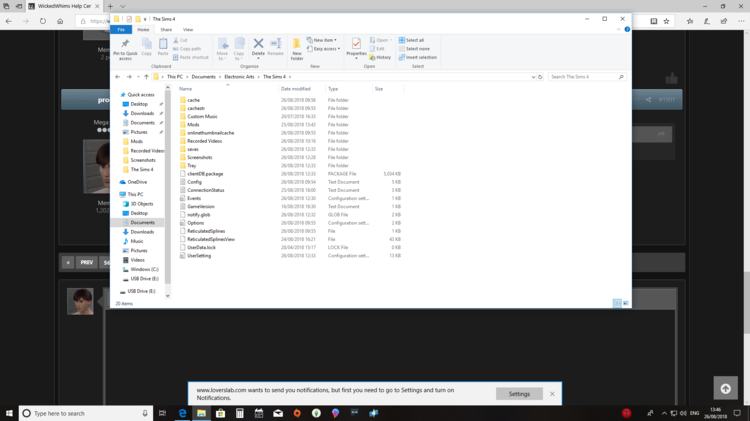Image resolution: width=750 pixels, height=421 pixels.
Task: Click This PC in address breadcrumb
Action: [175, 77]
